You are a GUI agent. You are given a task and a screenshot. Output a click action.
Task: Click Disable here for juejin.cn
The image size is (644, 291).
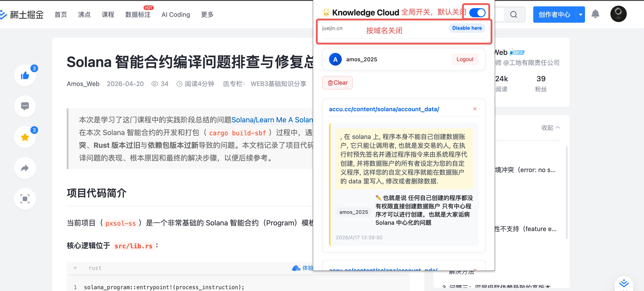point(467,28)
